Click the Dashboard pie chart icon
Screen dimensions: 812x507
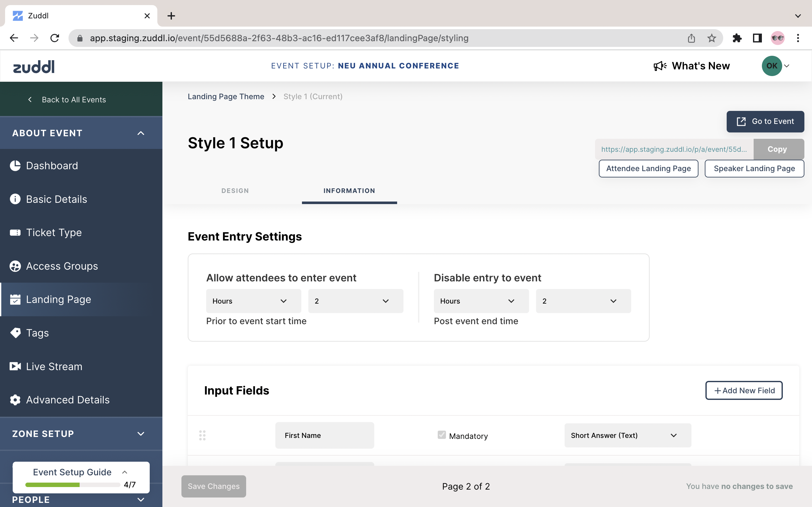coord(15,166)
